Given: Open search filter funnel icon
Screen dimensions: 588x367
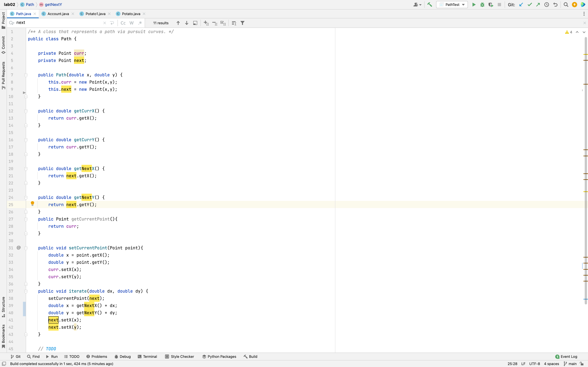Looking at the screenshot, I should tap(242, 23).
